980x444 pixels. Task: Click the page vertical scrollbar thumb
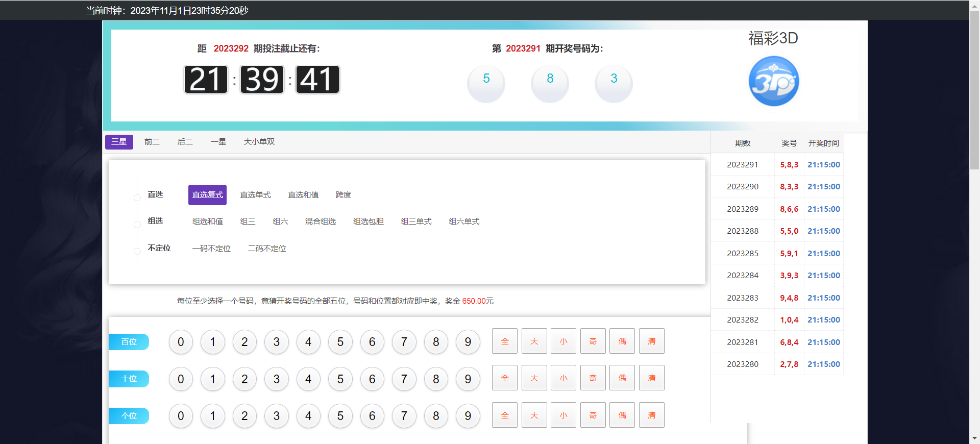click(974, 89)
